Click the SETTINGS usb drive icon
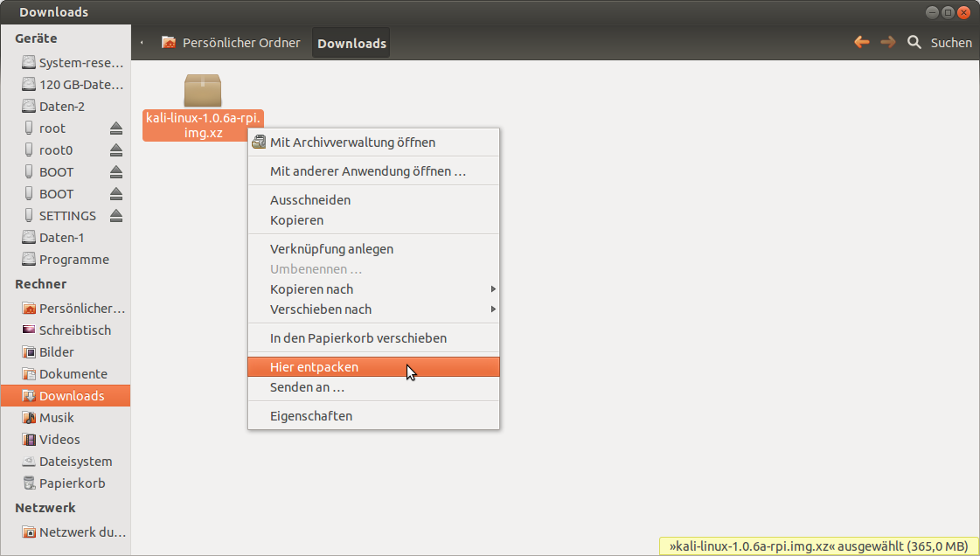This screenshot has width=980, height=556. 29,215
